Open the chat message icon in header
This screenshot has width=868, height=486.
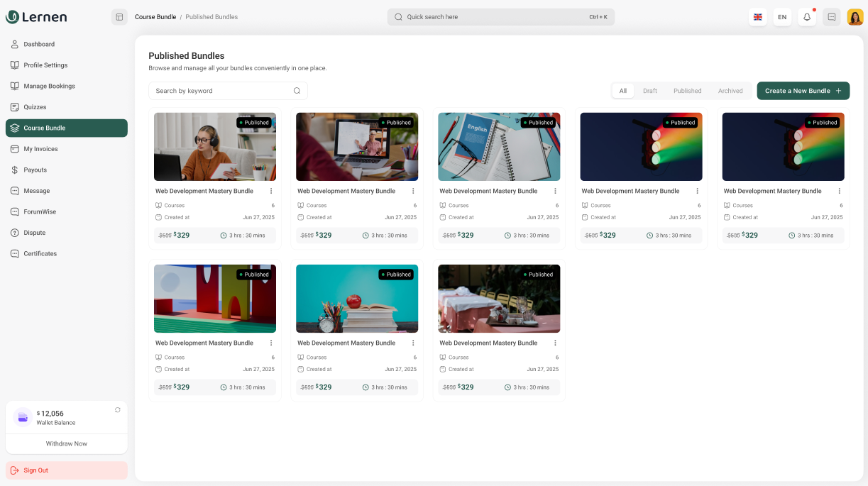[x=831, y=17]
